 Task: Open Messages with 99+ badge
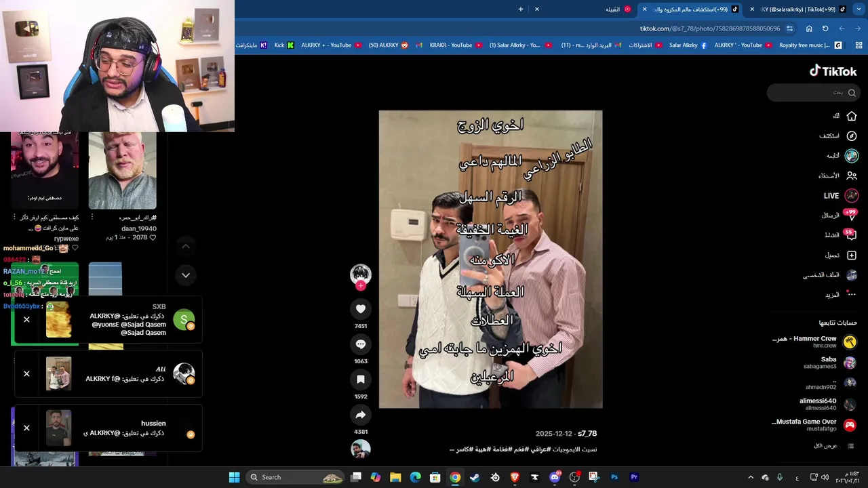pos(839,215)
